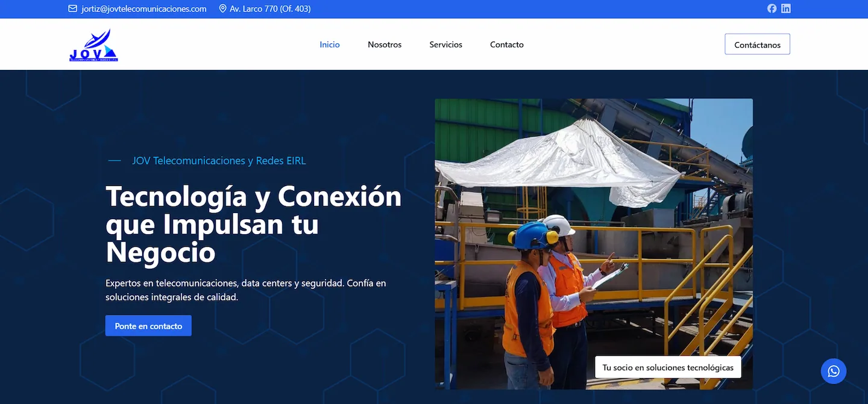Open the WhatsApp floating chat button
This screenshot has width=868, height=404.
834,371
